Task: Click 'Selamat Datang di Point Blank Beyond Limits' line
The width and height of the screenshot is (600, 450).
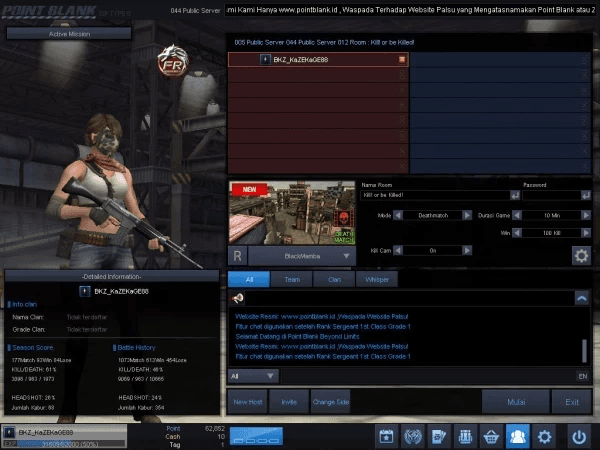Action: pyautogui.click(x=297, y=336)
